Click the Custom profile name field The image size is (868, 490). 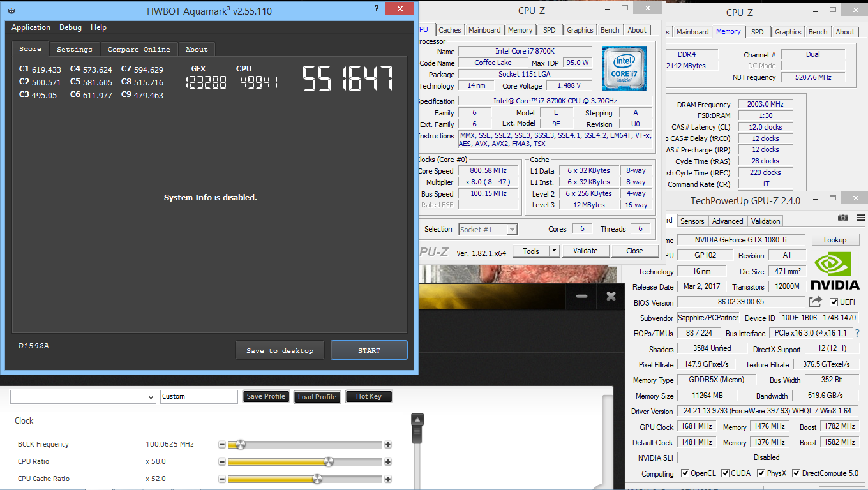click(199, 397)
